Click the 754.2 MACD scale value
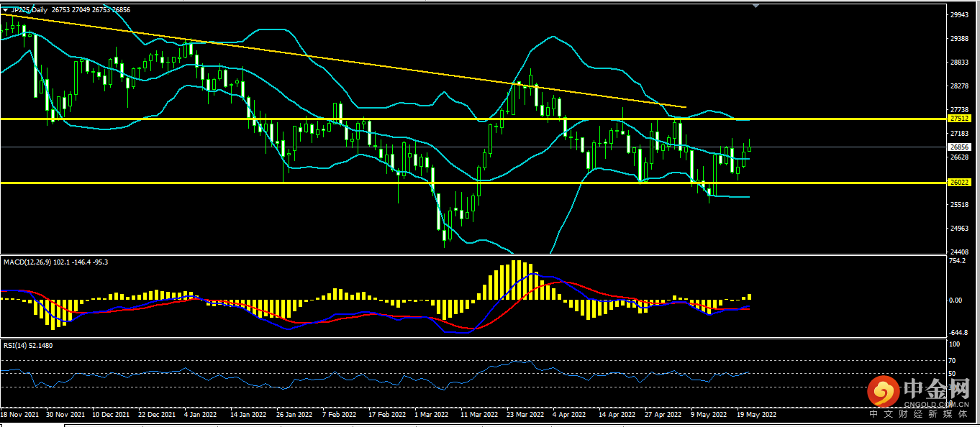 coord(957,262)
